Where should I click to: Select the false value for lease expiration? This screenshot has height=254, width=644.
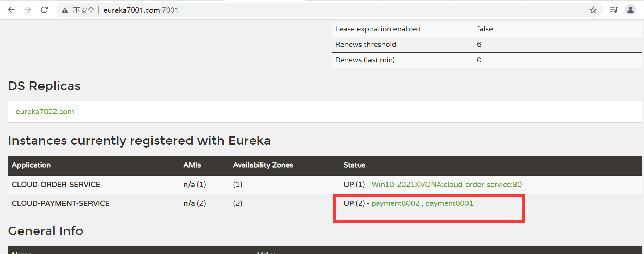click(485, 29)
